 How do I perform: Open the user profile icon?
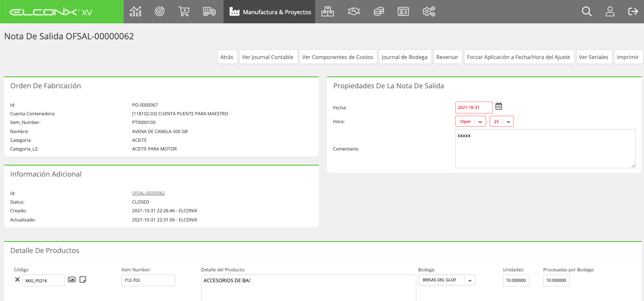pyautogui.click(x=610, y=11)
